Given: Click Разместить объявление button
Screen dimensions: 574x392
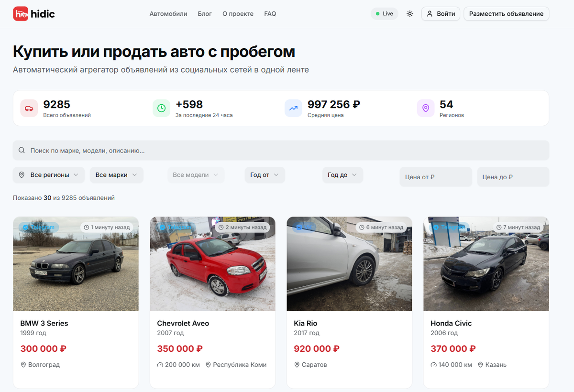Looking at the screenshot, I should pyautogui.click(x=506, y=14).
